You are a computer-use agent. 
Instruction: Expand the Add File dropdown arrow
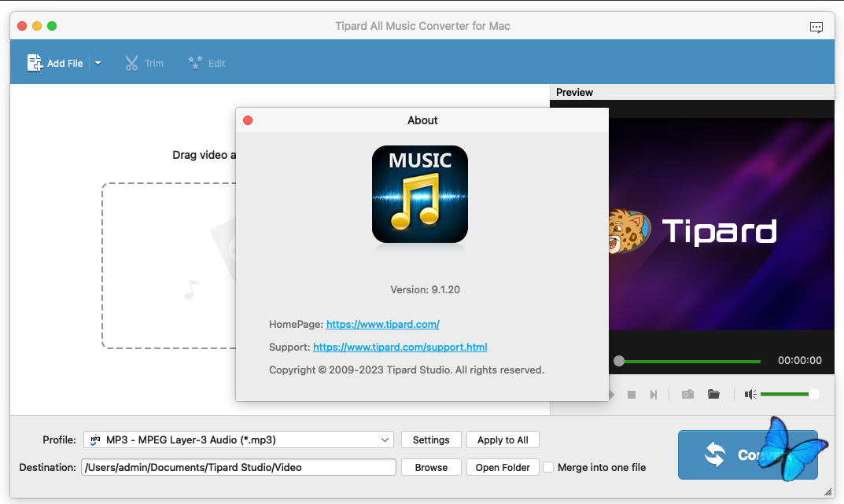98,63
